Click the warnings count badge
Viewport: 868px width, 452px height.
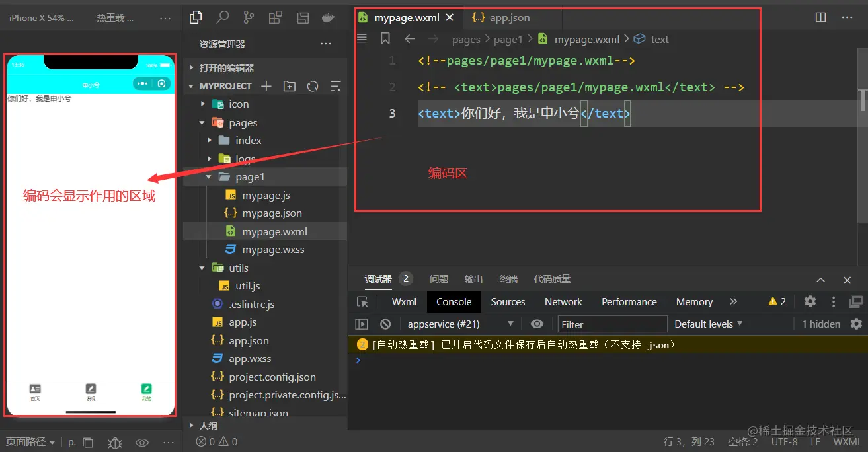(x=777, y=302)
